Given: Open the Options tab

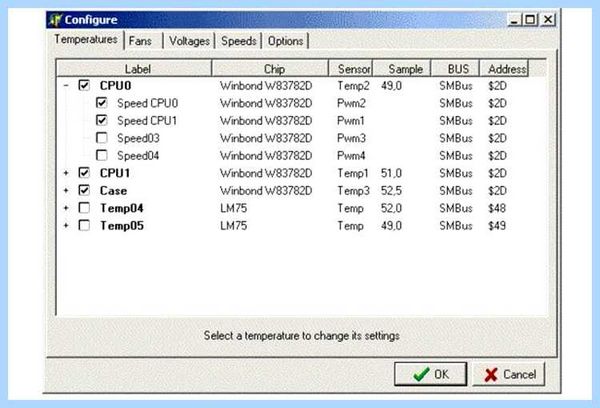Looking at the screenshot, I should (x=285, y=41).
